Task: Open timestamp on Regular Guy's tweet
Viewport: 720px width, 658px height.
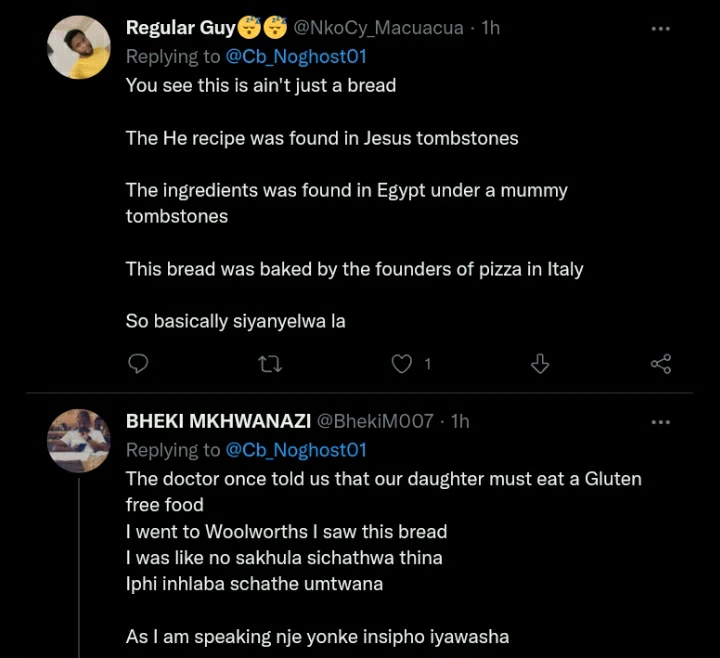Action: [490, 28]
